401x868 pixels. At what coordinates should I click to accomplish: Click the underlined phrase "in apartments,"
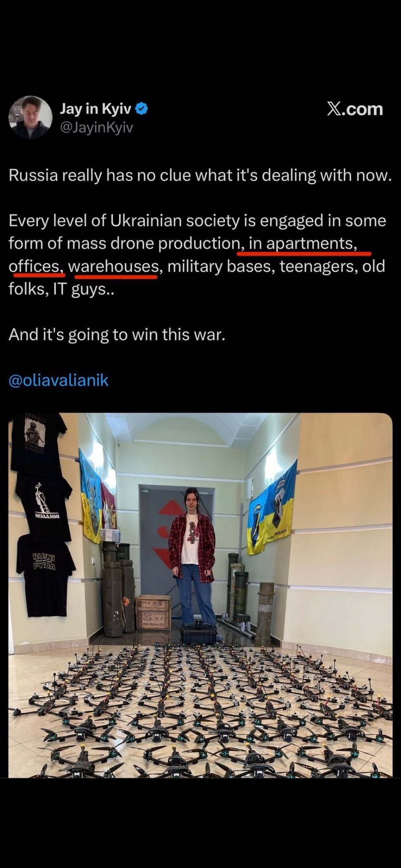[x=303, y=244]
